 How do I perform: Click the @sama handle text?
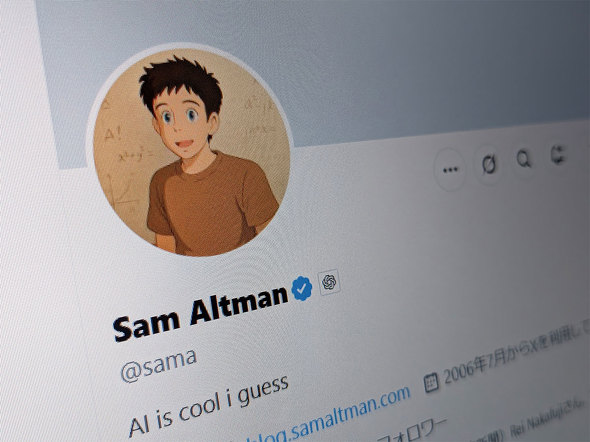point(158,365)
